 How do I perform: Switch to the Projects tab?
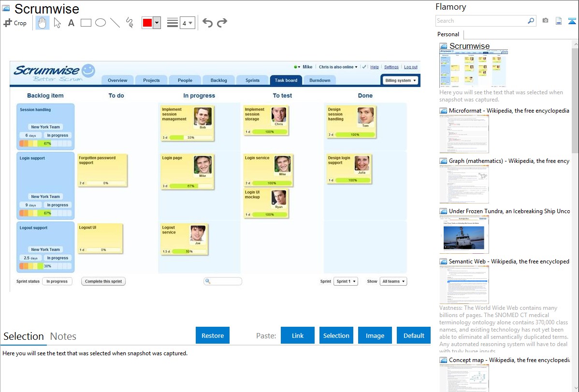(x=151, y=80)
